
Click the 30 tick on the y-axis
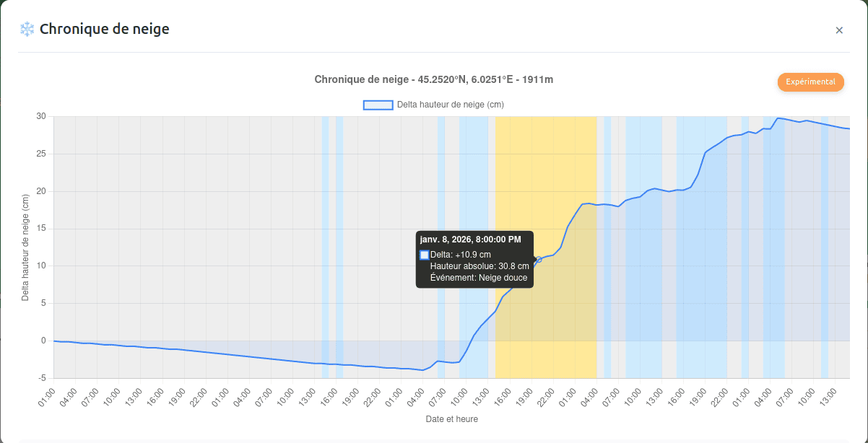(x=41, y=116)
